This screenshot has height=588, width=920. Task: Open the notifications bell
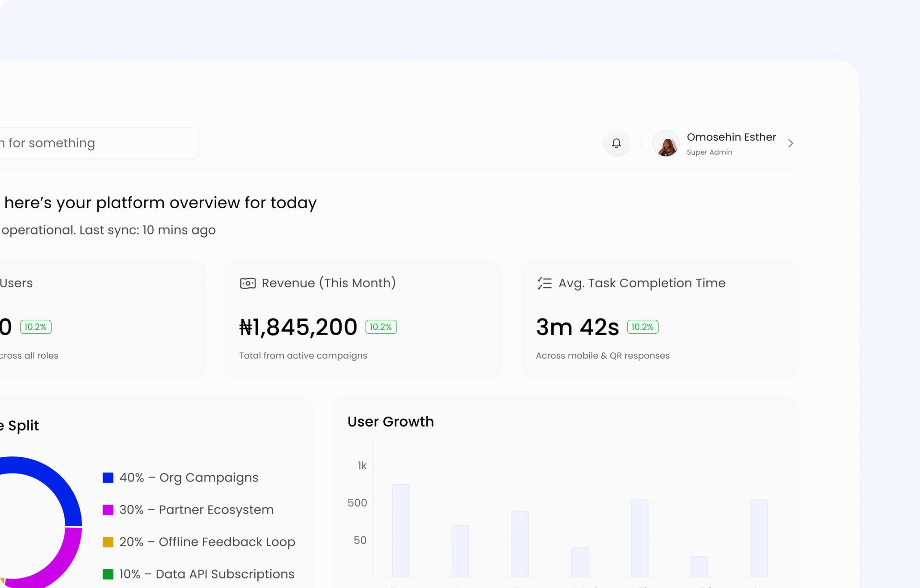[616, 143]
